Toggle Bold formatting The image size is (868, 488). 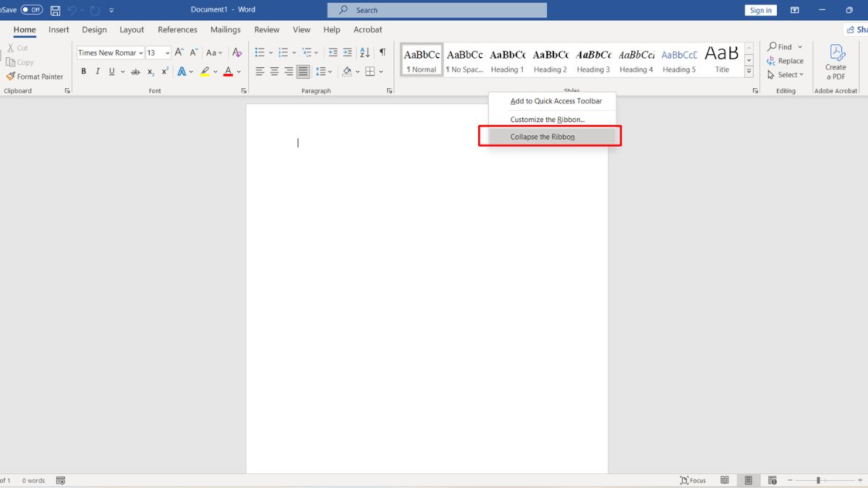84,72
